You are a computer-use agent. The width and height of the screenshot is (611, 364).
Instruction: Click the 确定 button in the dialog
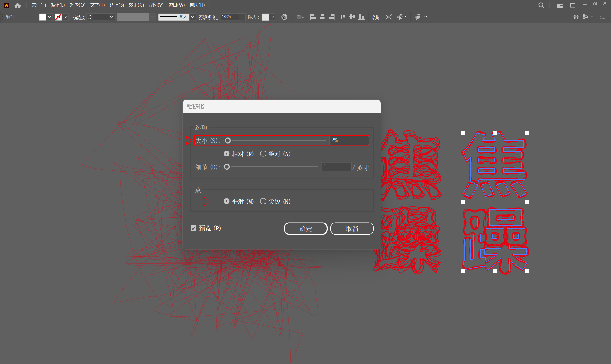pyautogui.click(x=306, y=229)
